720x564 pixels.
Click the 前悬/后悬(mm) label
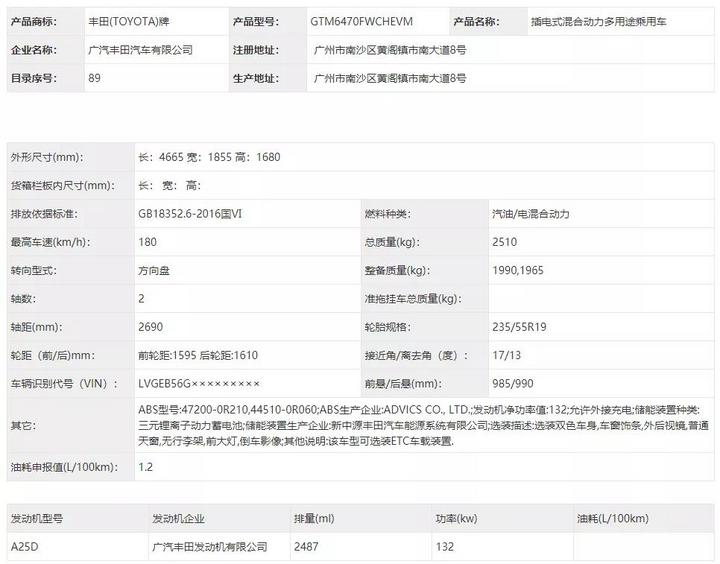403,384
